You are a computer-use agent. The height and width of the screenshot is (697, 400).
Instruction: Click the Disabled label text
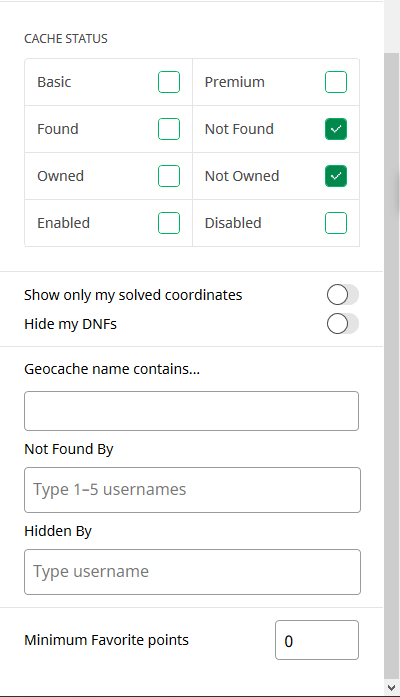[233, 223]
